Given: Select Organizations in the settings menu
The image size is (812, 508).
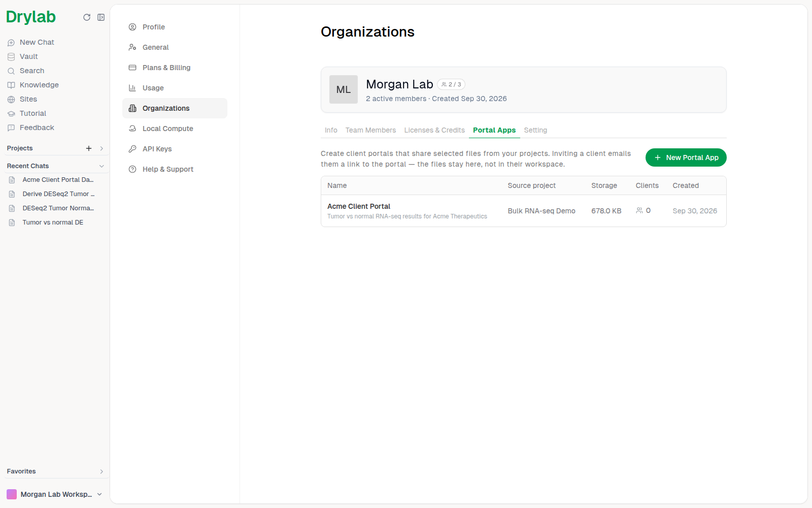Looking at the screenshot, I should (x=175, y=108).
